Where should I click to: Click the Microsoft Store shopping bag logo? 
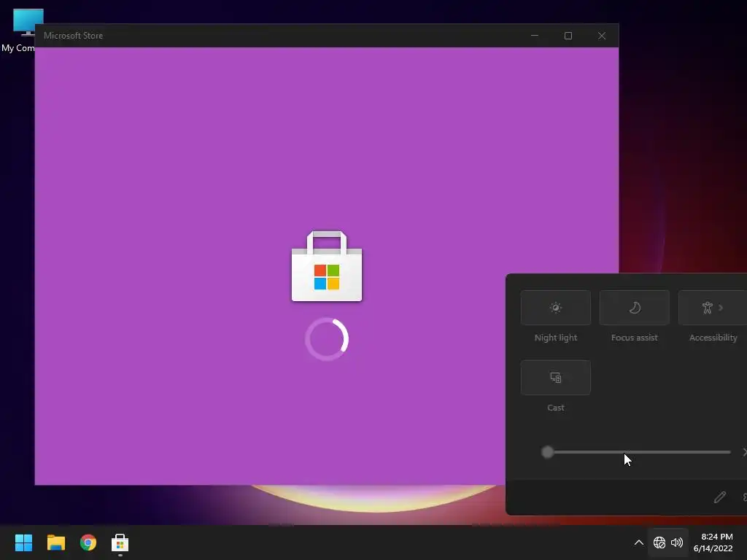tap(327, 266)
